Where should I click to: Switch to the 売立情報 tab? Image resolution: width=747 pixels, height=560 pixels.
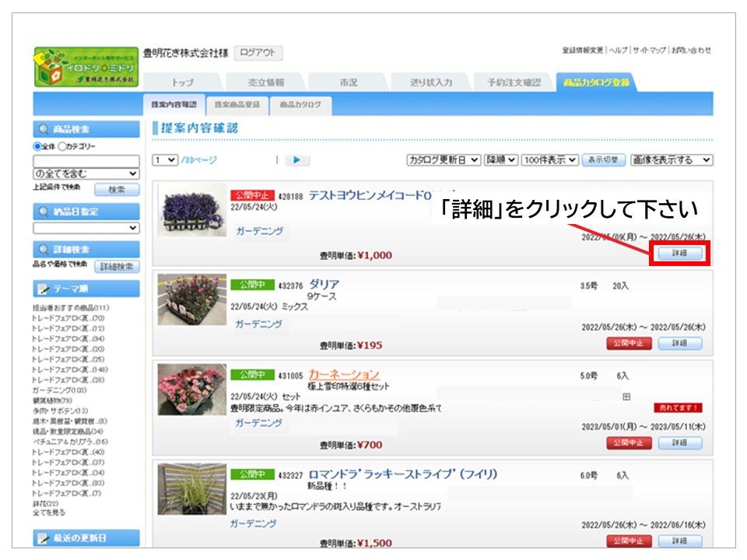(265, 82)
